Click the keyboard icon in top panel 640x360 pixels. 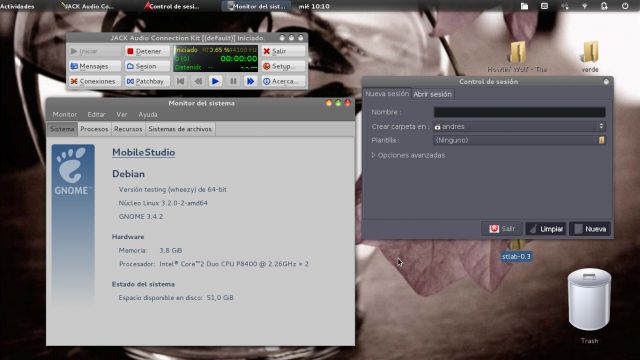tap(544, 6)
